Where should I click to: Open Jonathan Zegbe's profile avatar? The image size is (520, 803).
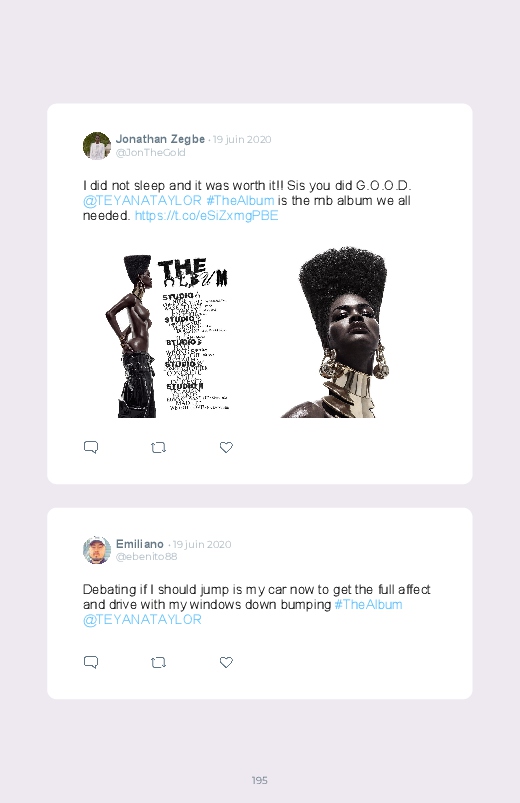coord(97,146)
